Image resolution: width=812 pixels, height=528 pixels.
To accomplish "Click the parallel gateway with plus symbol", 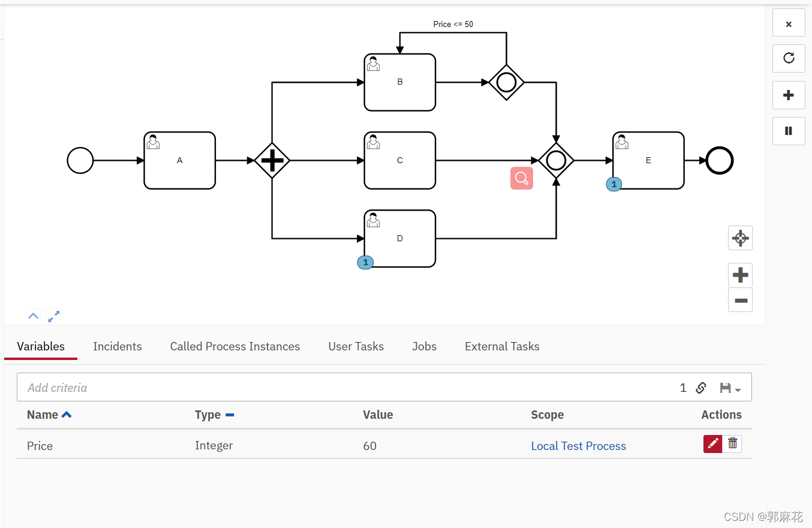I will point(272,160).
